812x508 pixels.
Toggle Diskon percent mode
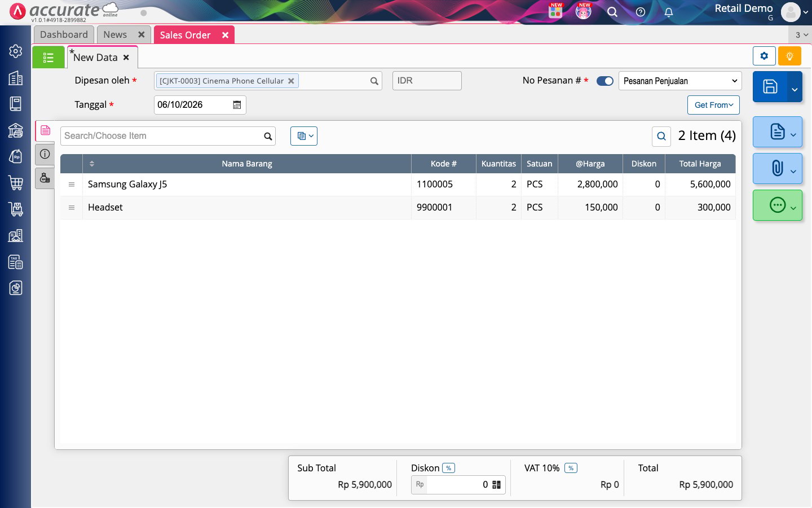pyautogui.click(x=449, y=468)
